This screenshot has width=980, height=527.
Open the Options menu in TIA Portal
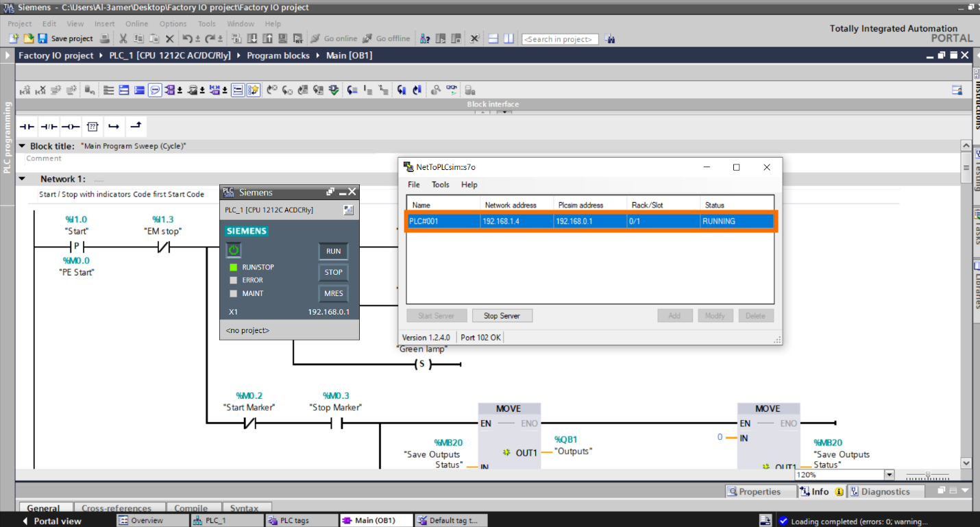[173, 24]
